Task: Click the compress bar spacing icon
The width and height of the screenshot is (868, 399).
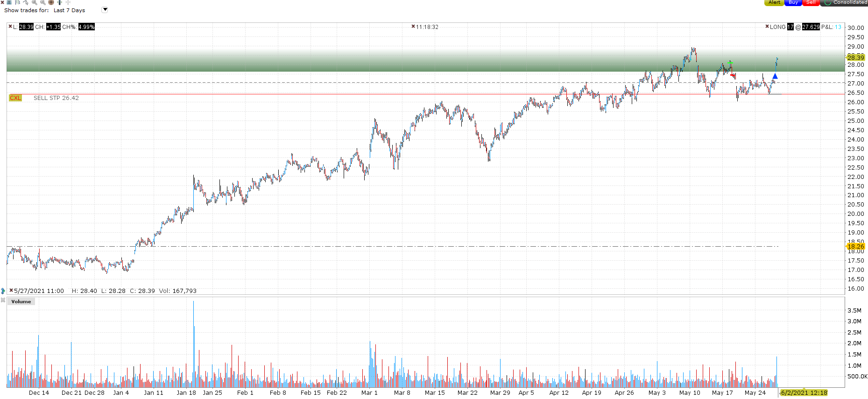Action: pyautogui.click(x=68, y=2)
